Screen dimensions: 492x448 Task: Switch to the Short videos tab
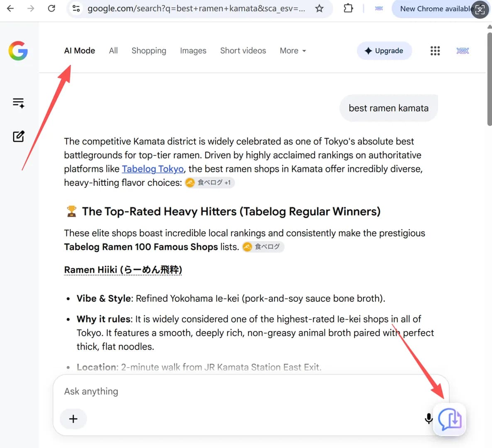coord(243,51)
